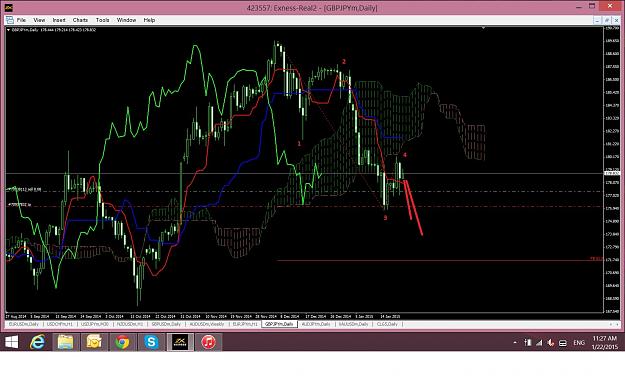Open the touch keyboard tray icon
Screen dimensions: 625x392
click(563, 343)
